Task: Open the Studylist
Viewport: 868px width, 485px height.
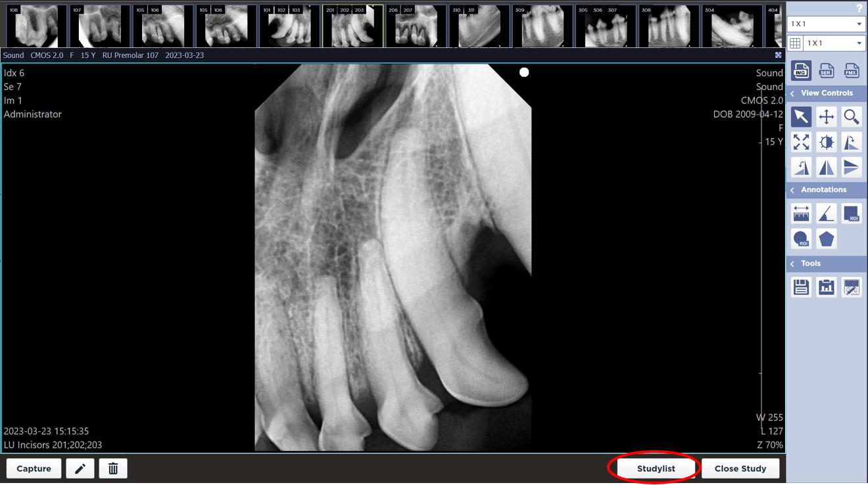Action: click(x=656, y=469)
